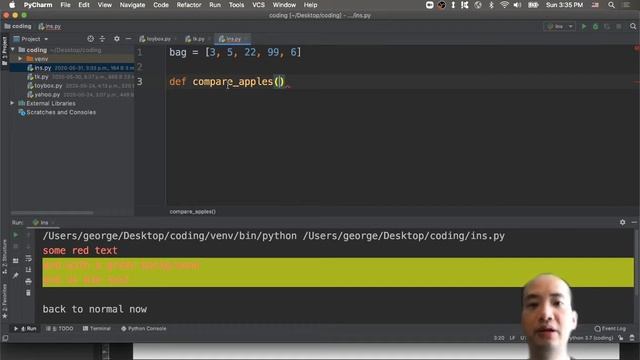Image resolution: width=640 pixels, height=360 pixels.
Task: Toggle the Run tool window button at bottom
Action: coord(25,329)
